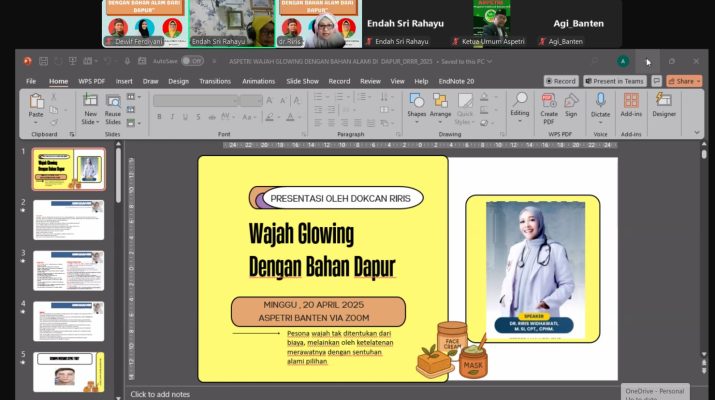Toggle the AutoSave switch
The image size is (715, 400).
[x=192, y=61]
